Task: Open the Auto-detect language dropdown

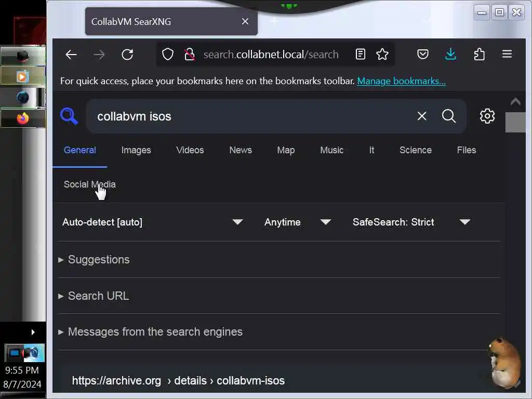Action: [x=152, y=222]
